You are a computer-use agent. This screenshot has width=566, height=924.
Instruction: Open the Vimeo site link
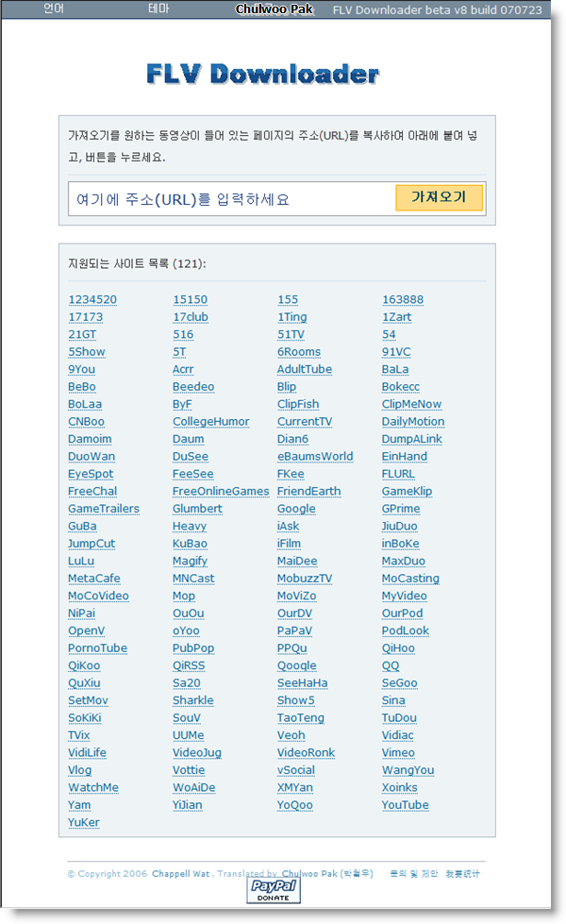coord(398,752)
